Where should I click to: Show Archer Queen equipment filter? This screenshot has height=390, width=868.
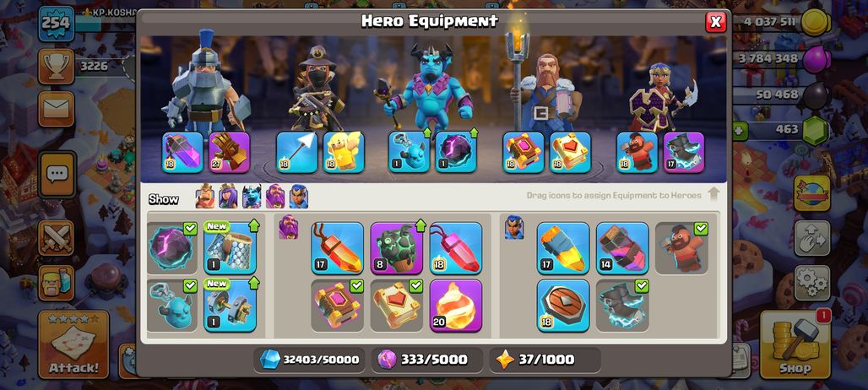(x=228, y=197)
